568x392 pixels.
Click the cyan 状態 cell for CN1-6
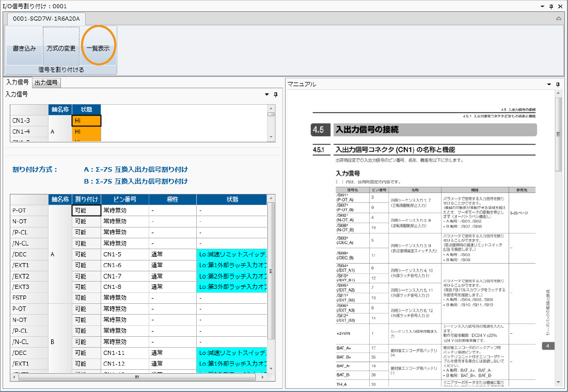pos(232,265)
